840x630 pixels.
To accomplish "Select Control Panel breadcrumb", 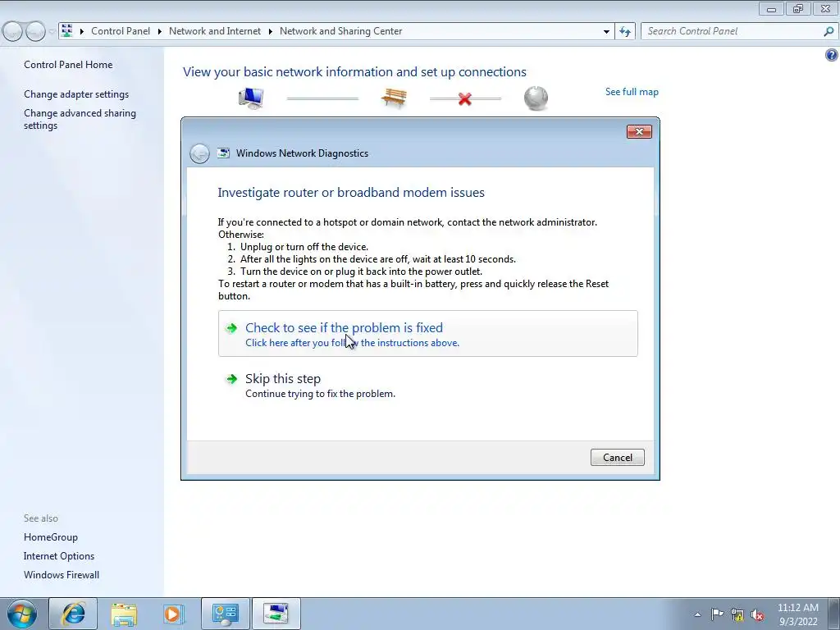I will point(121,31).
